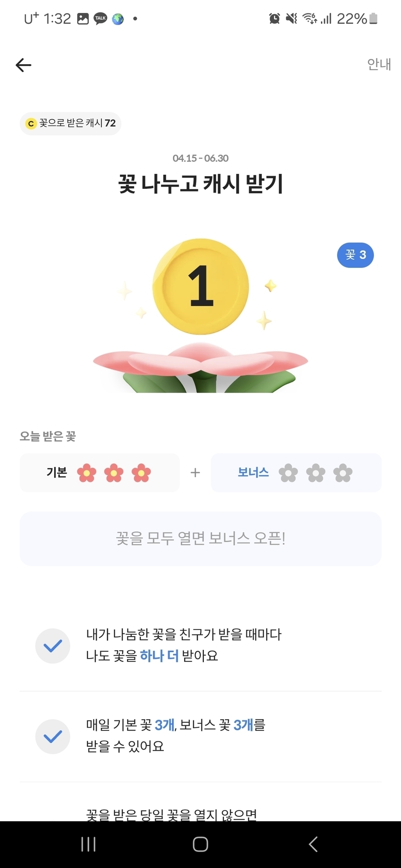Viewport: 401px width, 868px height.
Task: Tap the gold coin showing 1
Action: tap(200, 287)
